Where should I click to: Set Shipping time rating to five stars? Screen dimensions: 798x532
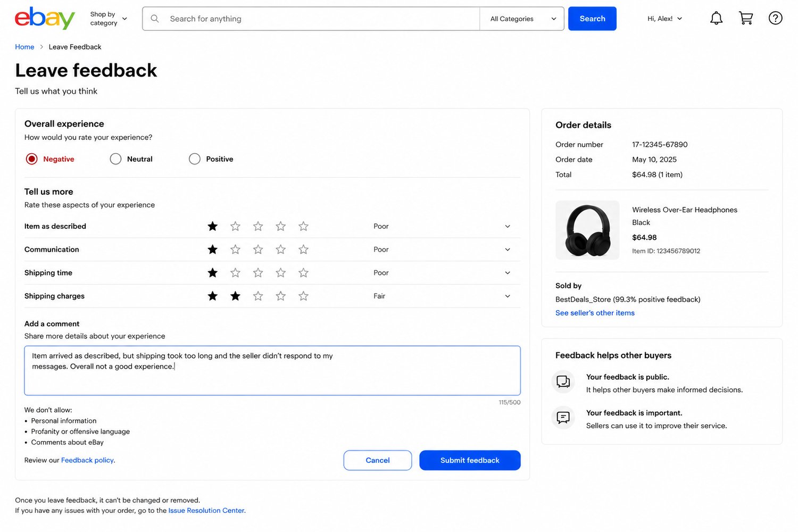pos(303,273)
